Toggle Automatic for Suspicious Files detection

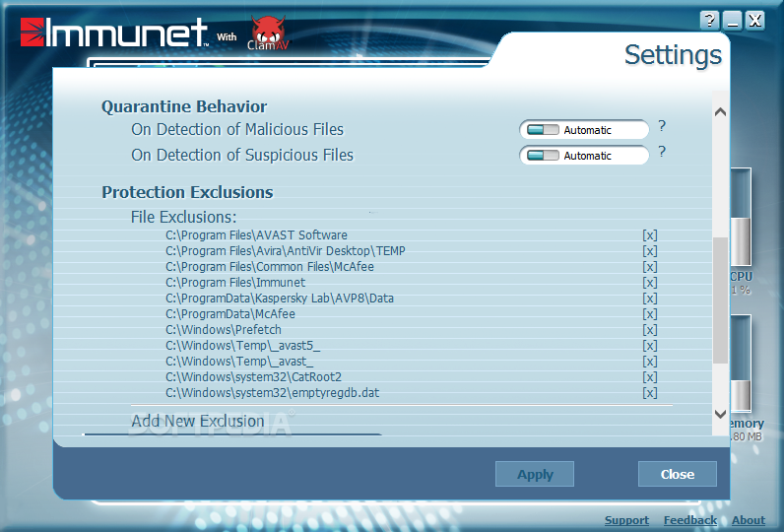[x=584, y=156]
